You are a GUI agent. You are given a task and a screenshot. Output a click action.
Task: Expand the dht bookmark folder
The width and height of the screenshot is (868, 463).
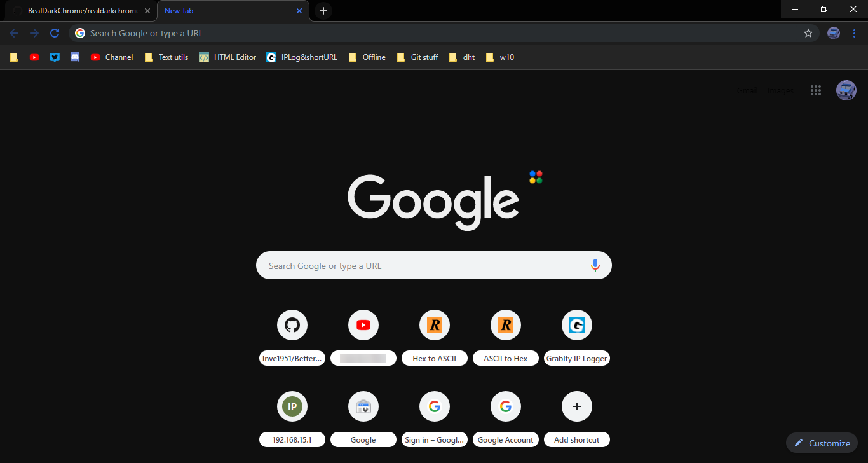pyautogui.click(x=462, y=57)
